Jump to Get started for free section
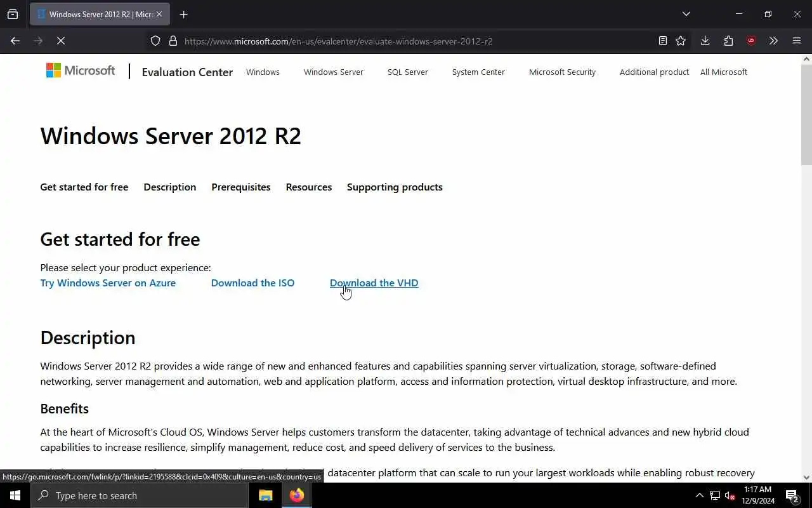 pos(84,187)
